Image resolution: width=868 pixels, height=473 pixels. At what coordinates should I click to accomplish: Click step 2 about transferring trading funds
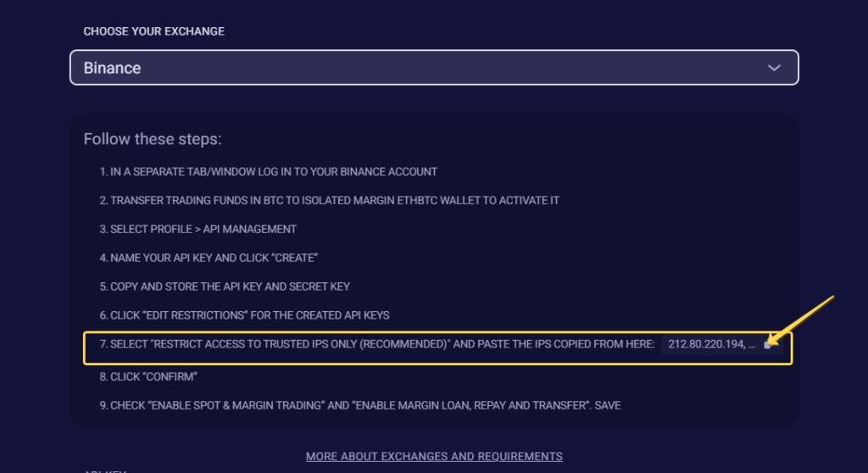330,201
